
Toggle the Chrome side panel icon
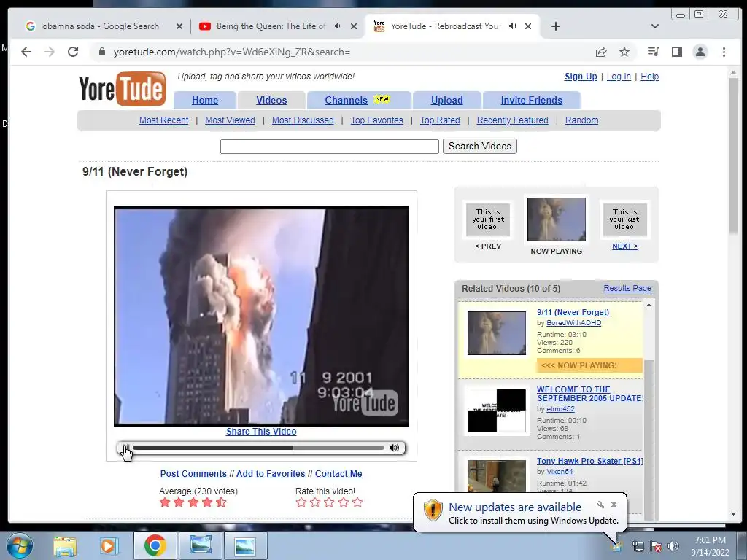click(x=676, y=52)
